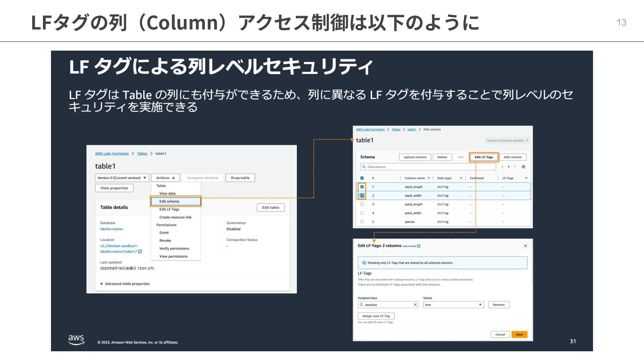This screenshot has width=644, height=362.
Task: Open the lakeformation database link
Action: tap(112, 229)
